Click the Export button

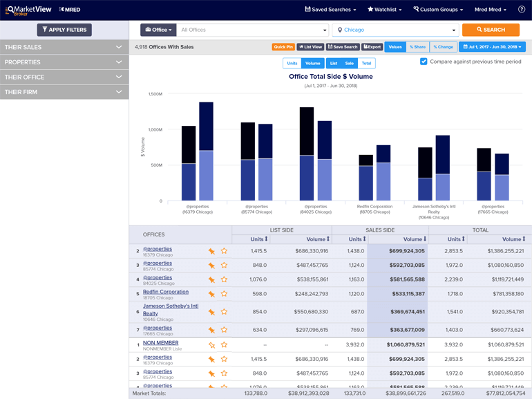372,47
